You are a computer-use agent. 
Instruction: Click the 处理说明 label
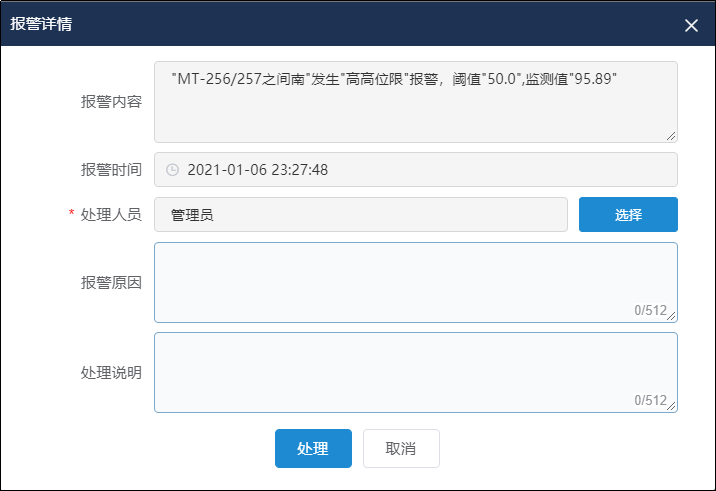click(x=111, y=372)
